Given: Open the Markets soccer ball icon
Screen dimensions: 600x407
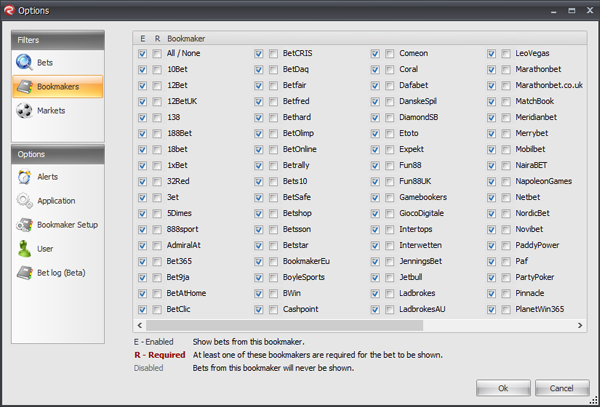Looking at the screenshot, I should click(24, 111).
